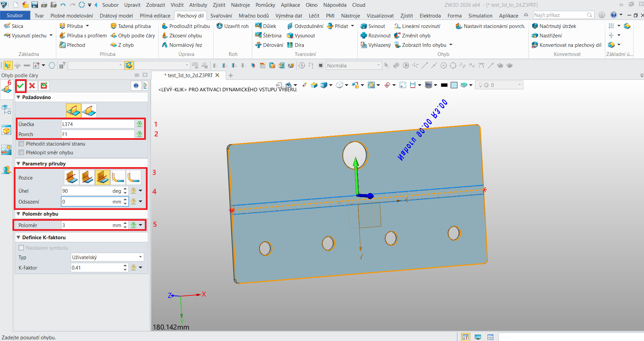Screen dimensions: 644x341
Task: Open the Typ Uživatelský dropdown
Action: pyautogui.click(x=107, y=257)
